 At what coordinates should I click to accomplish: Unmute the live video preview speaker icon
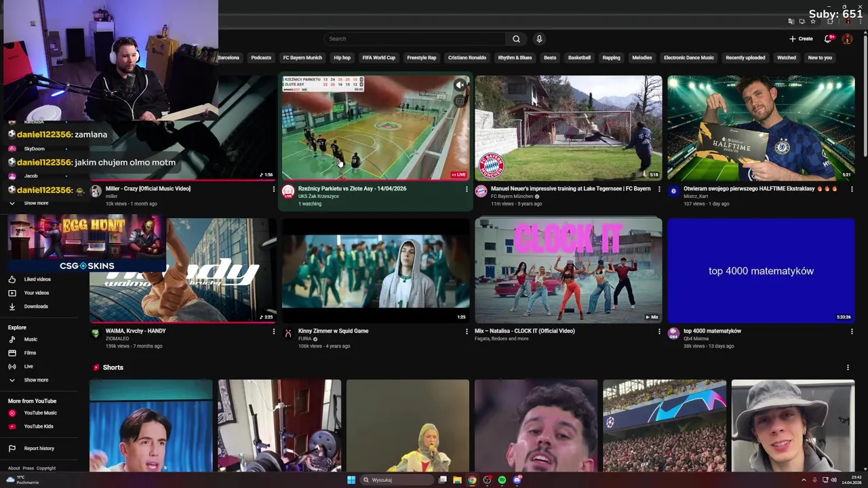tap(460, 85)
